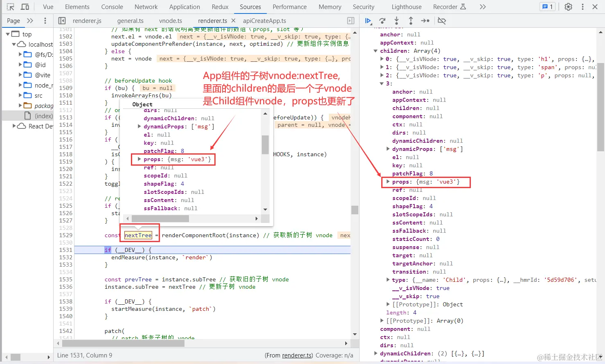The width and height of the screenshot is (605, 364).
Task: Click the Object popup vertical scrollbar thumb
Action: (x=265, y=145)
